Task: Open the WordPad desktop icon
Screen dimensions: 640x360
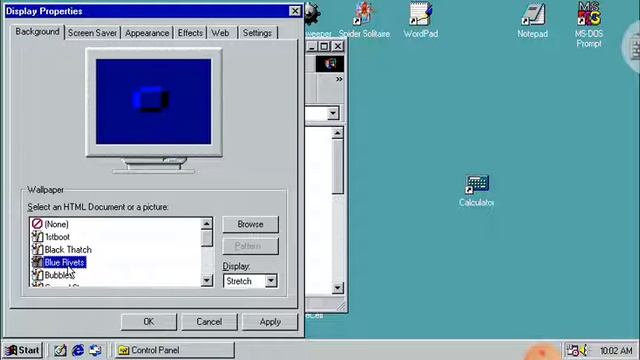Action: click(x=420, y=20)
